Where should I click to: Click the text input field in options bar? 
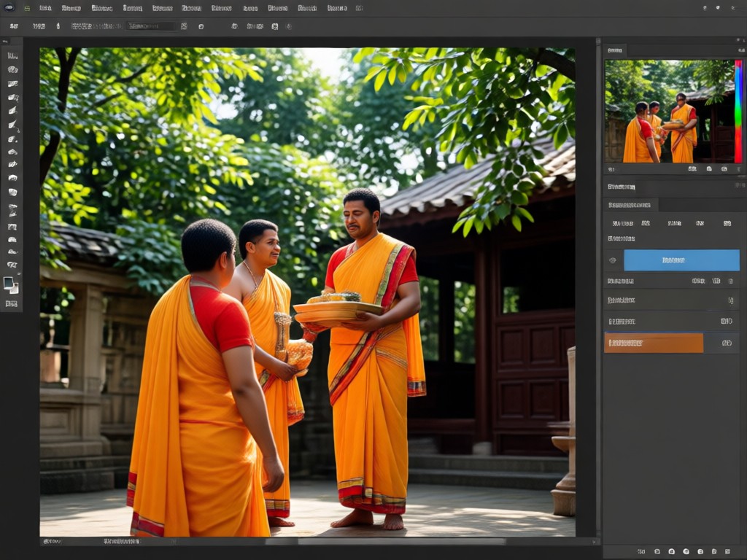pos(152,26)
